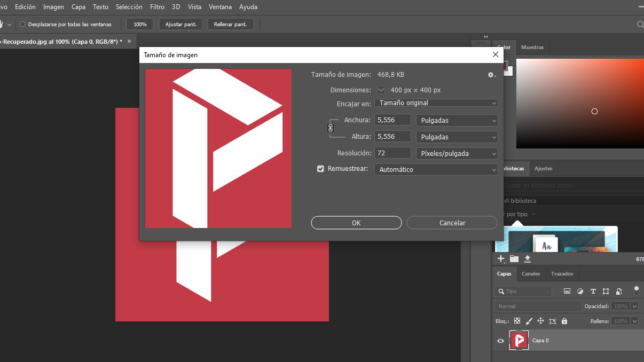The width and height of the screenshot is (644, 362).
Task: Open the Remuestrear Automático dropdown
Action: tap(436, 169)
